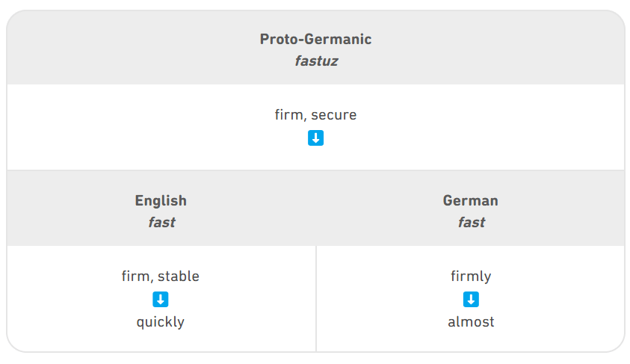Click the vertical divider between English and German cells

coord(316,298)
